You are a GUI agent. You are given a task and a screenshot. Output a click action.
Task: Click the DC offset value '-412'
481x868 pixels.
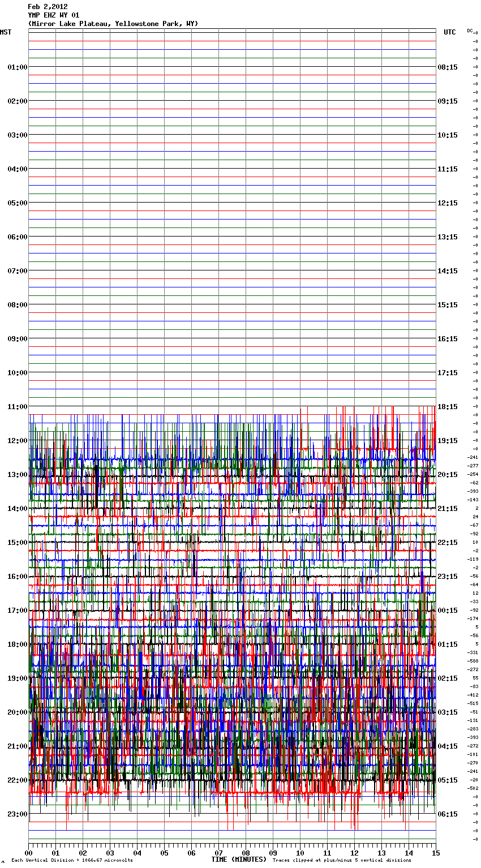tap(473, 695)
